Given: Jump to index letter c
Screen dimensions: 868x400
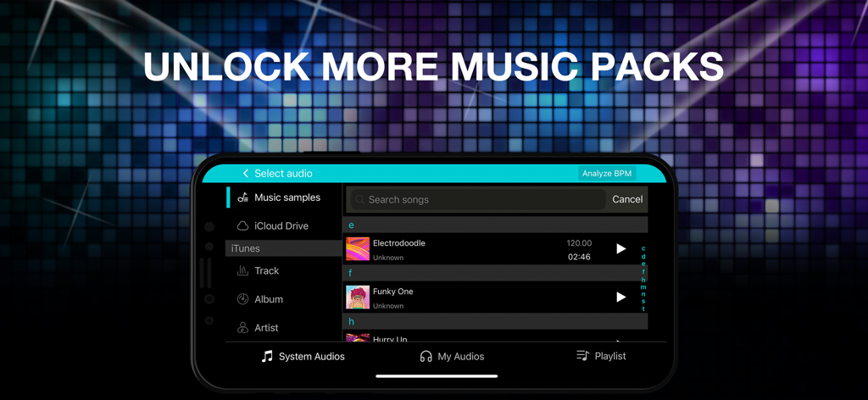Looking at the screenshot, I should [x=643, y=248].
